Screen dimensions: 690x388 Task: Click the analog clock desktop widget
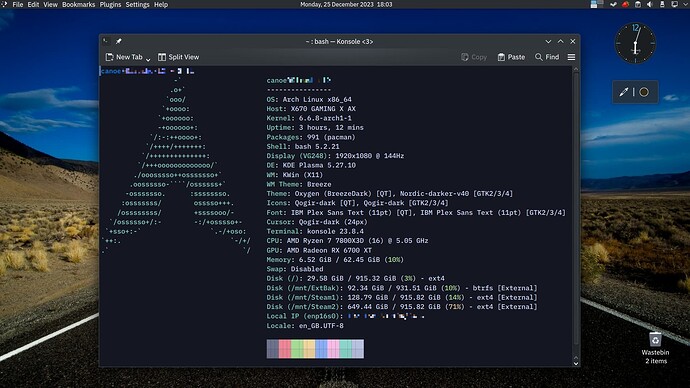635,43
